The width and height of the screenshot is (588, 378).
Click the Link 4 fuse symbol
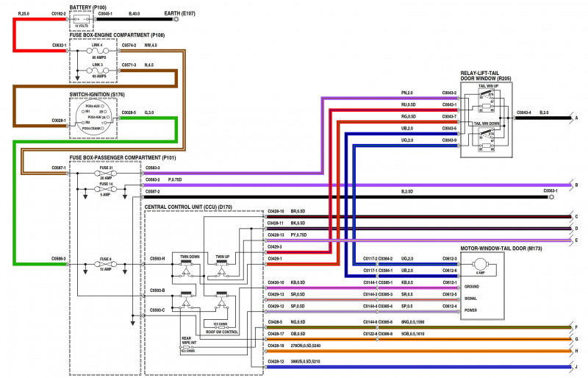98,51
